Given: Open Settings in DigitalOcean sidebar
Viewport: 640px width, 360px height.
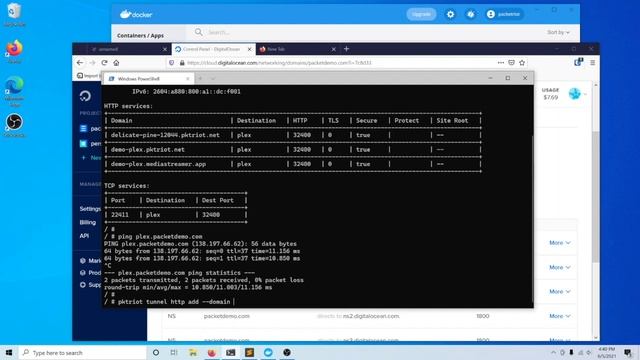Looking at the screenshot, I should click(90, 209).
